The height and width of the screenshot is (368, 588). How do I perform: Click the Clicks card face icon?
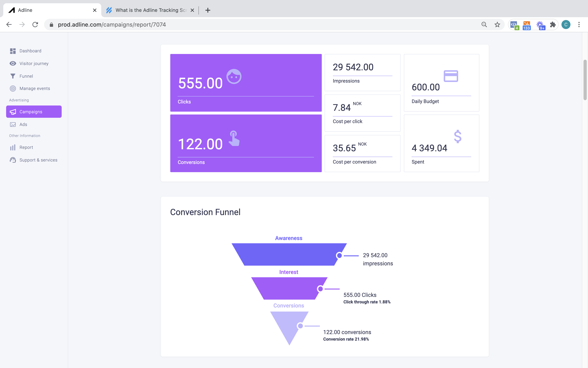[234, 76]
